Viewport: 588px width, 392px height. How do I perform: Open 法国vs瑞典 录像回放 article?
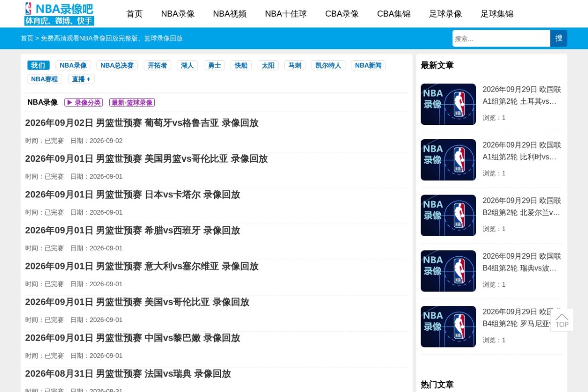click(x=128, y=373)
